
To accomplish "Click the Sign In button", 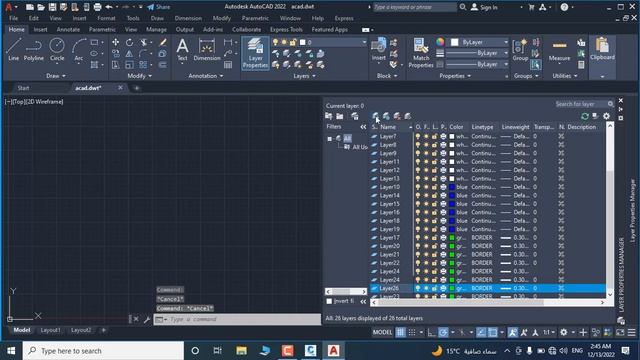I will [484, 7].
